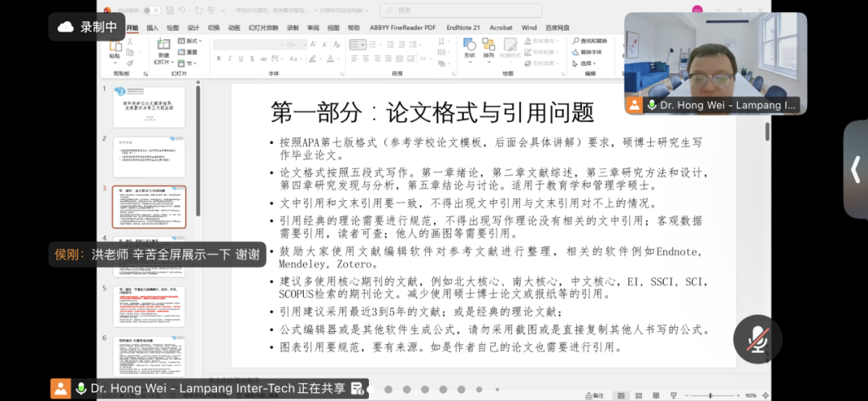Click the Reset (重置) slide button

point(190,52)
